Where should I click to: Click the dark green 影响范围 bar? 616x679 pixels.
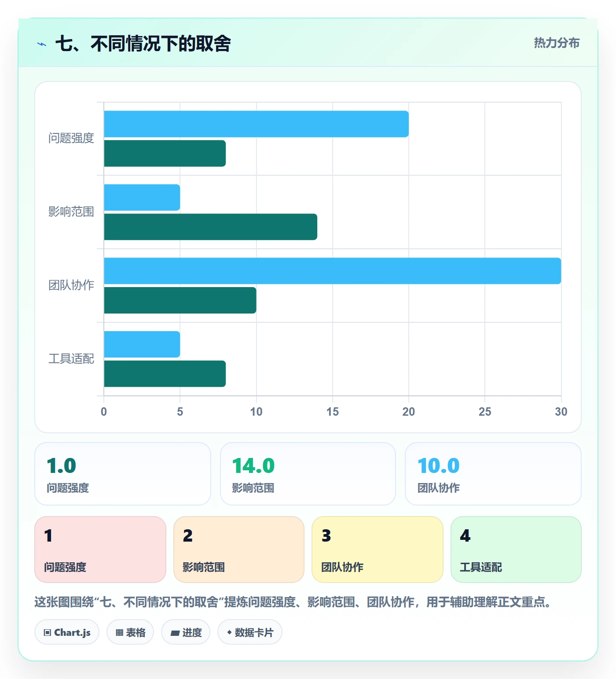tap(211, 227)
